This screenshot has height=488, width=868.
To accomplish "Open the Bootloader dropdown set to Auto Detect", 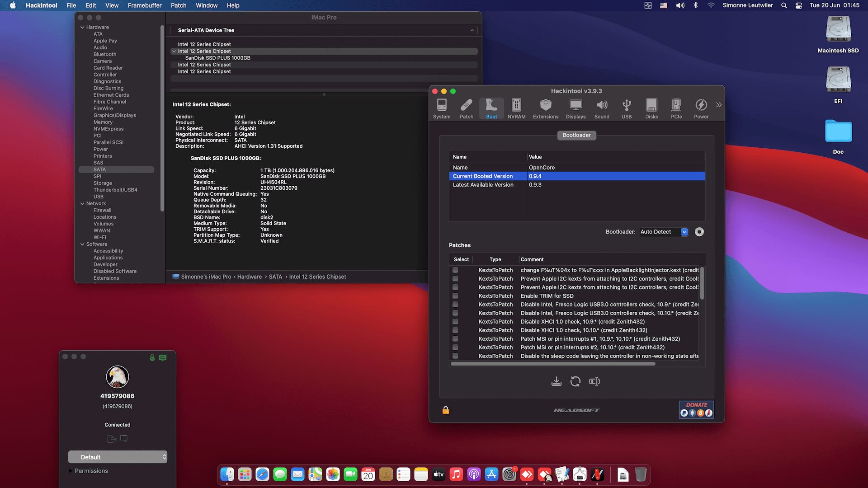I will pyautogui.click(x=664, y=232).
